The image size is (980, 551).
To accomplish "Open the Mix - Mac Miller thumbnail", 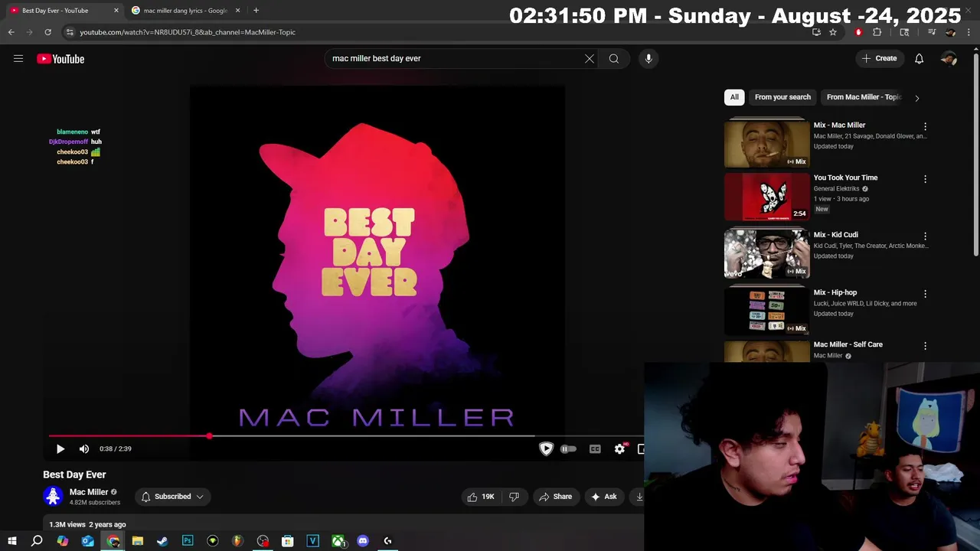I will point(766,143).
